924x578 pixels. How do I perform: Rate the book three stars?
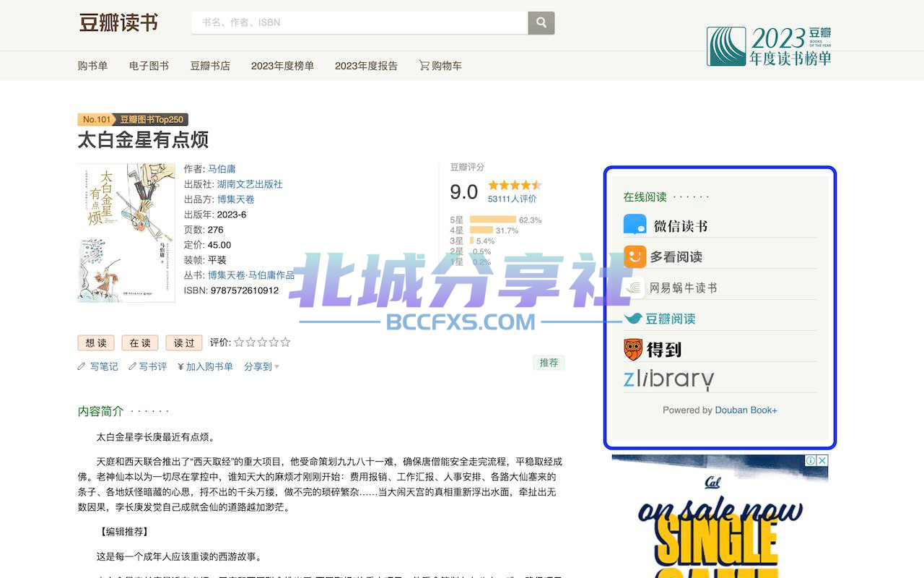click(x=262, y=342)
